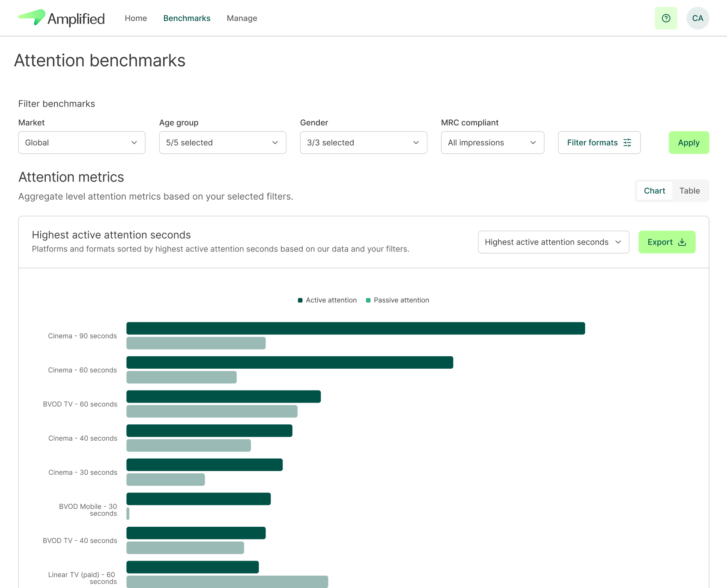This screenshot has width=727, height=588.
Task: Click the BVOD TV - 40 seconds active bar
Action: coord(196,533)
